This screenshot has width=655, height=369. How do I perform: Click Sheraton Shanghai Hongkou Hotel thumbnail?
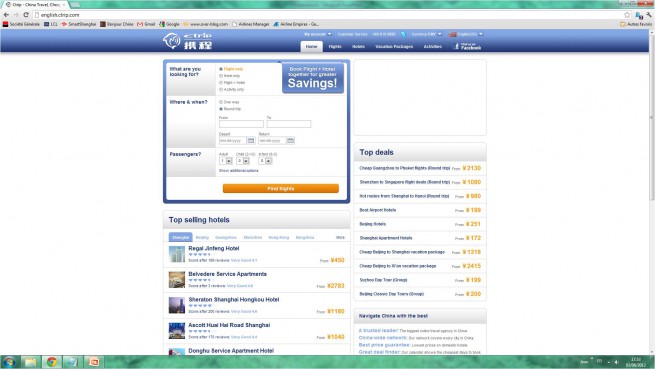177,305
